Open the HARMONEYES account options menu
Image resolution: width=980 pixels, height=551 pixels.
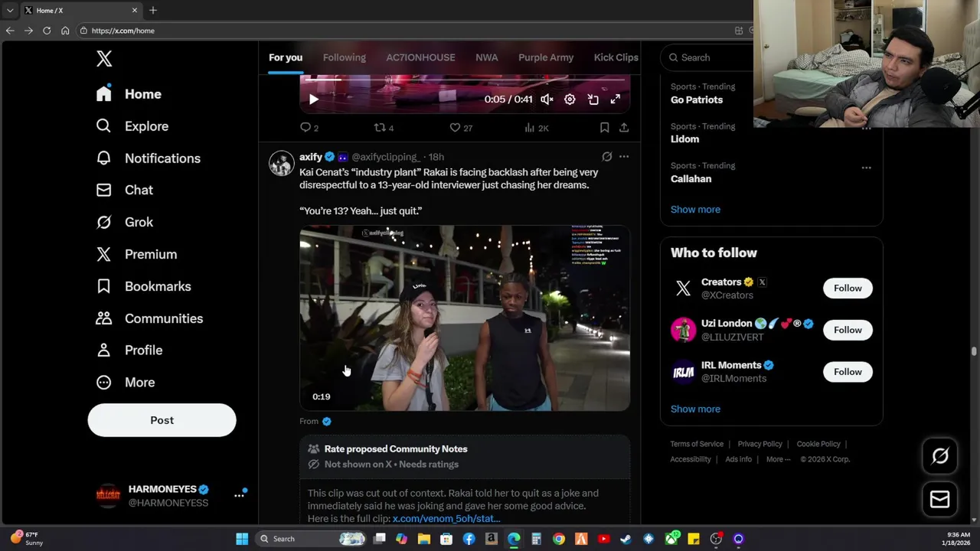[x=239, y=495]
